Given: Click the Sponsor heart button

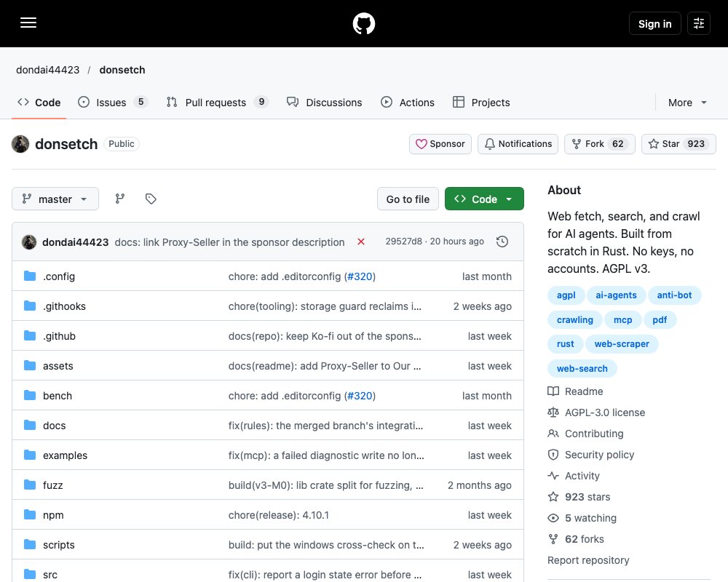Looking at the screenshot, I should point(440,144).
